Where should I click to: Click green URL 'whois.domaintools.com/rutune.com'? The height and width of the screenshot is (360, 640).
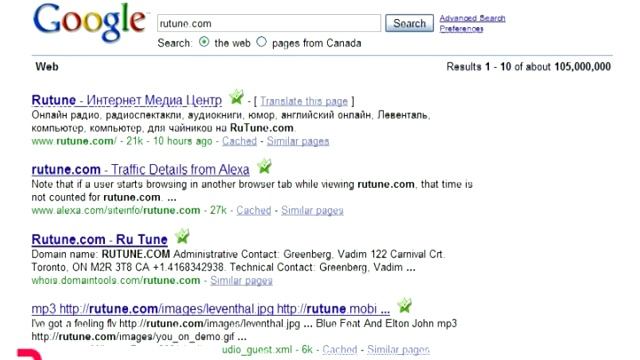pos(116,281)
